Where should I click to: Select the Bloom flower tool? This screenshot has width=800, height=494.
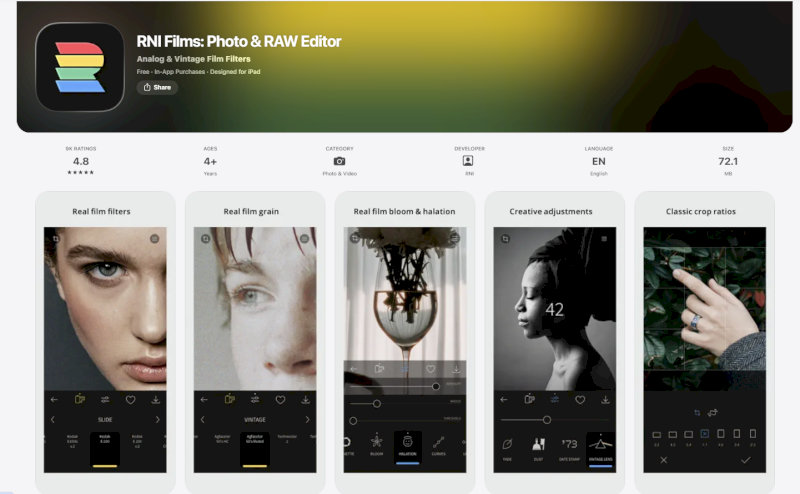[x=377, y=444]
